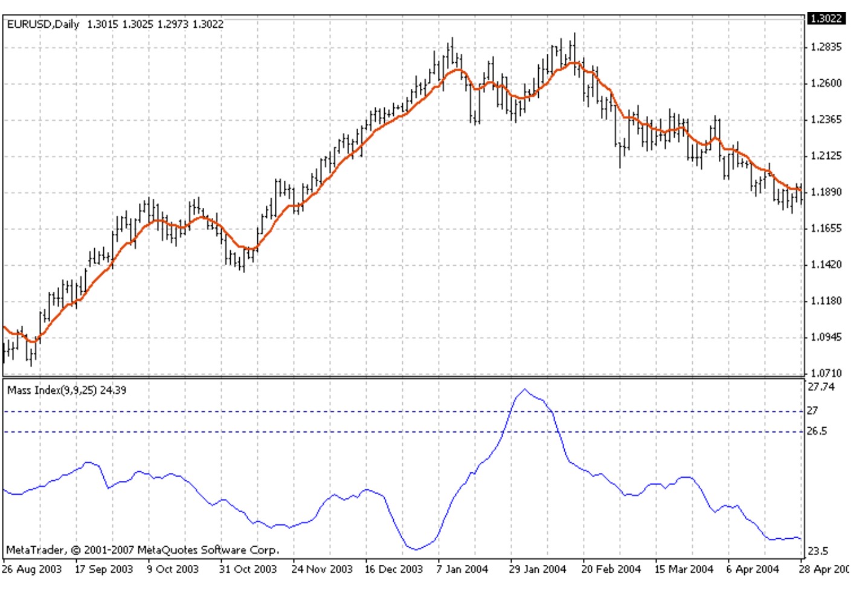Click the 23.5 indicator scale value
Image resolution: width=868 pixels, height=595 pixels.
click(x=818, y=551)
